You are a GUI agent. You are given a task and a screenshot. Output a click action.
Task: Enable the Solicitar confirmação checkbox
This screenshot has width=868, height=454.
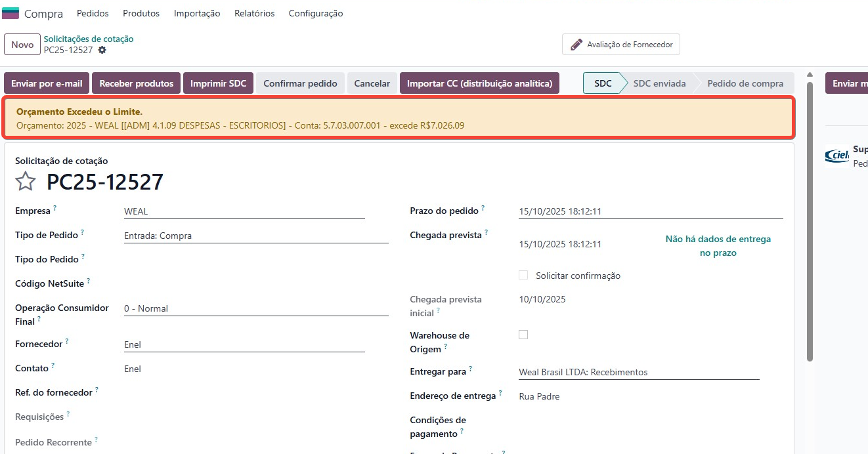(523, 275)
